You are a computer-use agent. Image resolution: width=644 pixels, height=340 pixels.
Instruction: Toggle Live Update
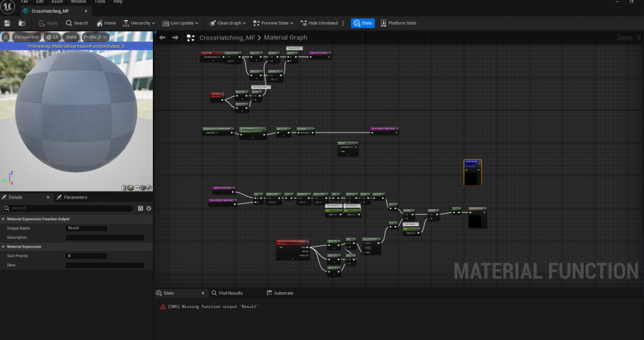pyautogui.click(x=180, y=23)
